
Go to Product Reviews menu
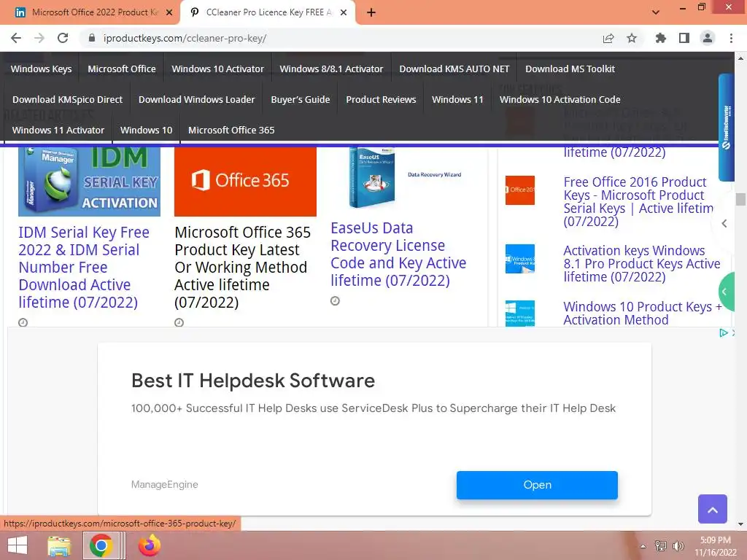tap(381, 99)
